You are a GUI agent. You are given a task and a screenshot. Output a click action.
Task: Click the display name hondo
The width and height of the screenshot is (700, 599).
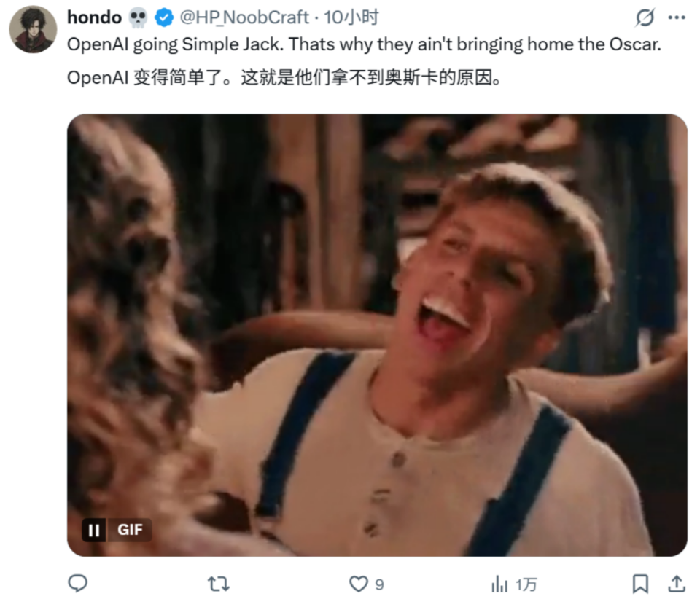point(94,17)
